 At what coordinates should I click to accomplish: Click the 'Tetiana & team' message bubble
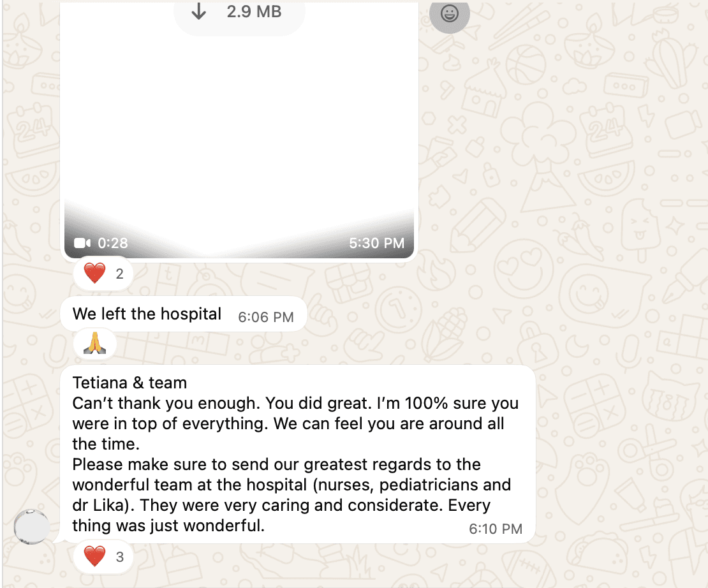point(298,454)
